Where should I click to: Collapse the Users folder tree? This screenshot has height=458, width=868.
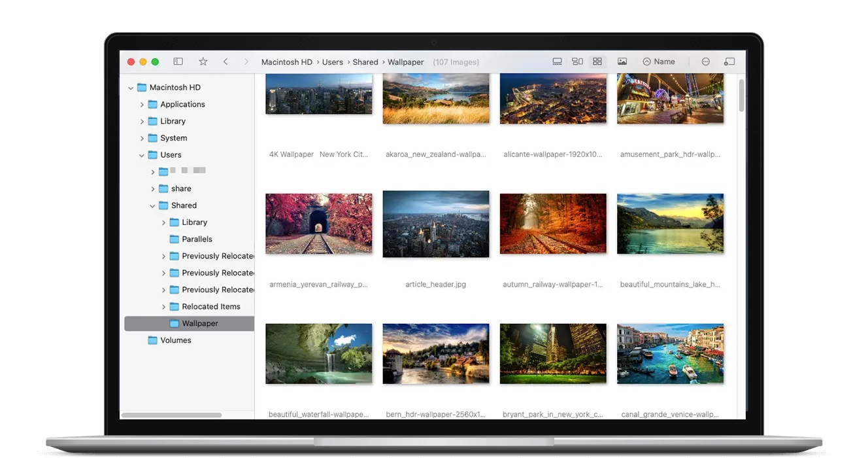pos(141,154)
